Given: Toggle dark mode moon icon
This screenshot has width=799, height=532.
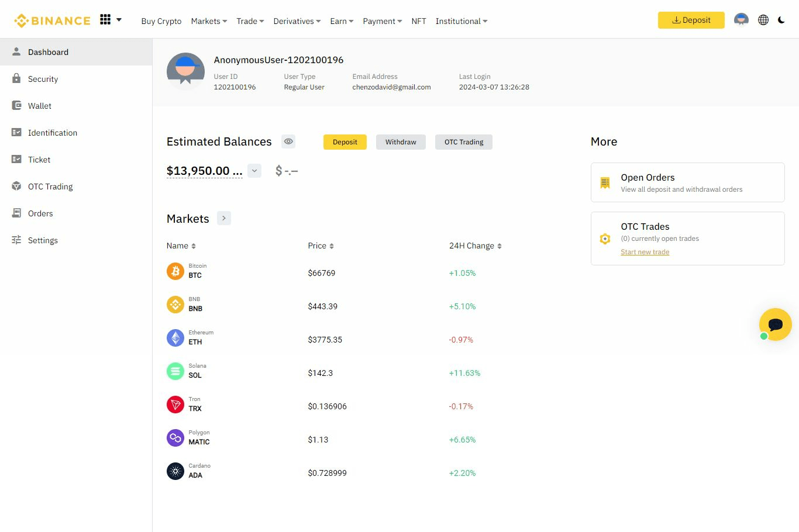Looking at the screenshot, I should 781,20.
